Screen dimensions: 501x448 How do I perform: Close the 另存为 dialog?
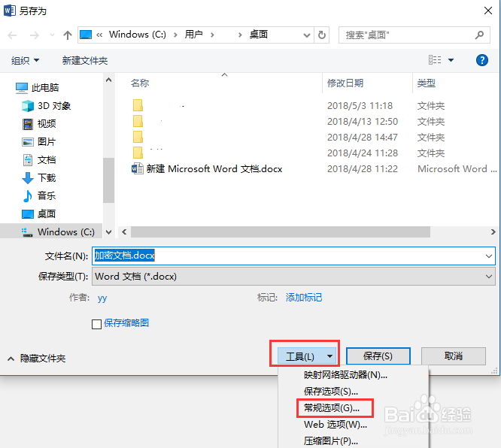(x=488, y=11)
